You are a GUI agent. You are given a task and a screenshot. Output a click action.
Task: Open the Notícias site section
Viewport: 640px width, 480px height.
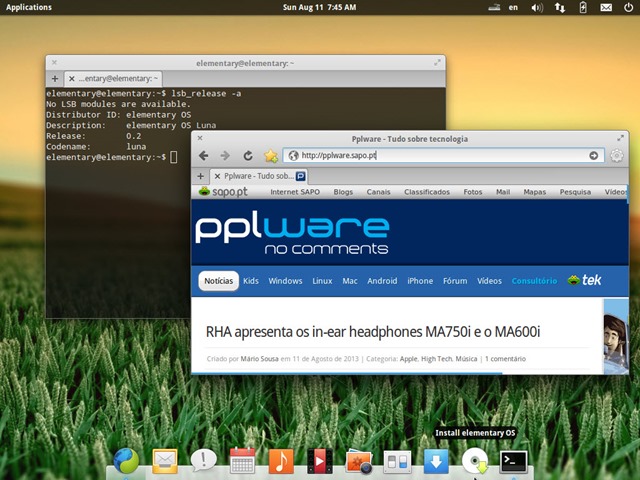coord(219,281)
